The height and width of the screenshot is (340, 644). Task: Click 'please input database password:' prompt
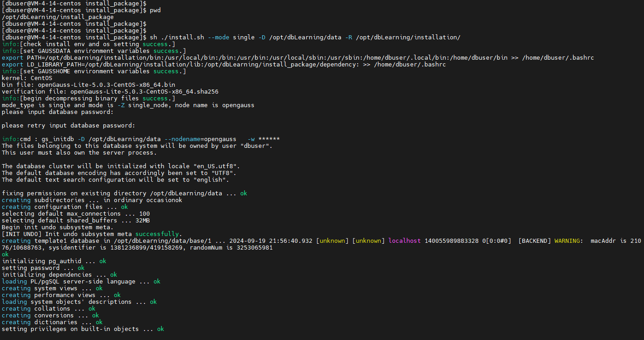[58, 112]
